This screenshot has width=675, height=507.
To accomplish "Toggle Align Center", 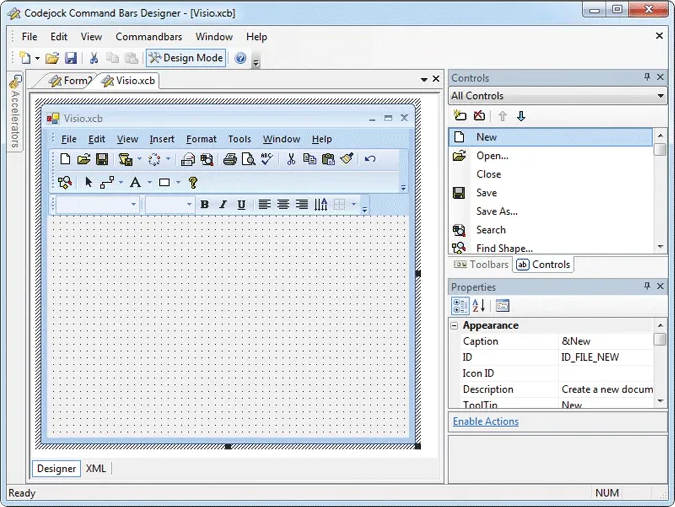I will tap(283, 204).
